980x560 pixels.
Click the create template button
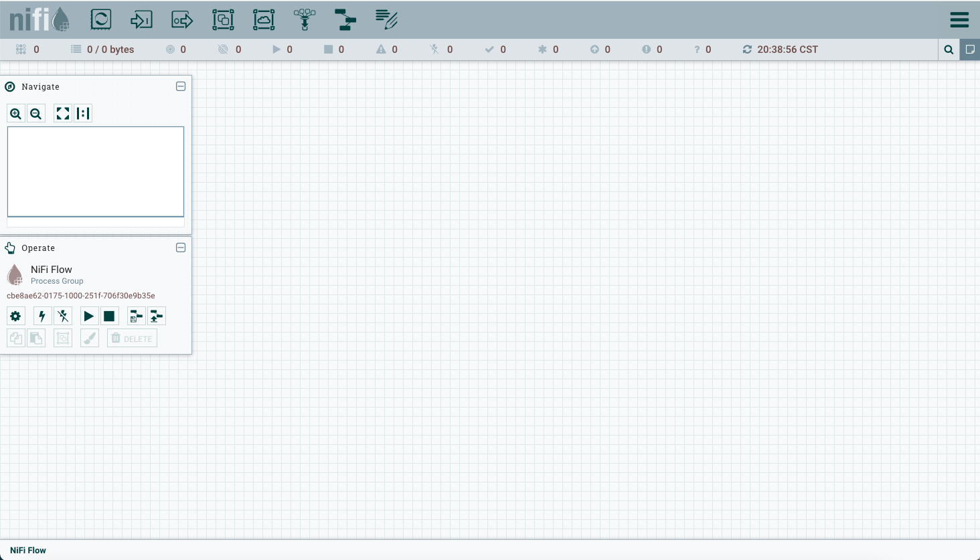(136, 316)
